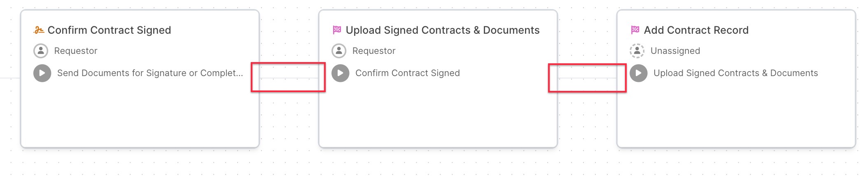This screenshot has width=868, height=176.
Task: Click the Requestor avatar icon in Confirm Contract Signed card
Action: point(41,51)
